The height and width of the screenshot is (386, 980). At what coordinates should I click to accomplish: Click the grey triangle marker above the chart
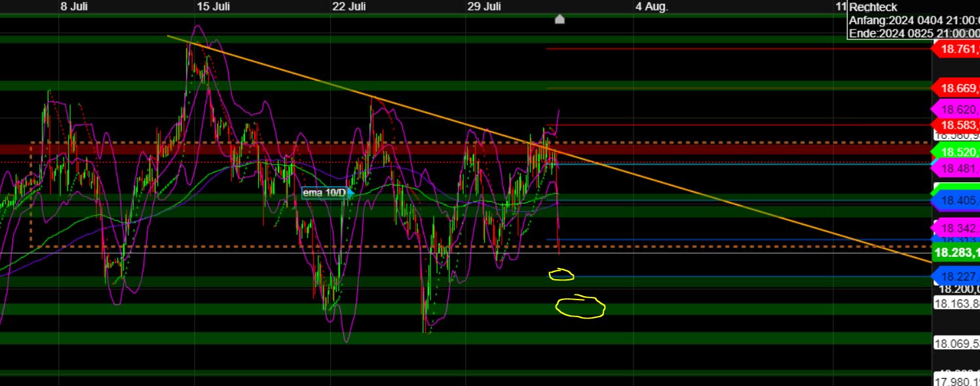[x=560, y=19]
